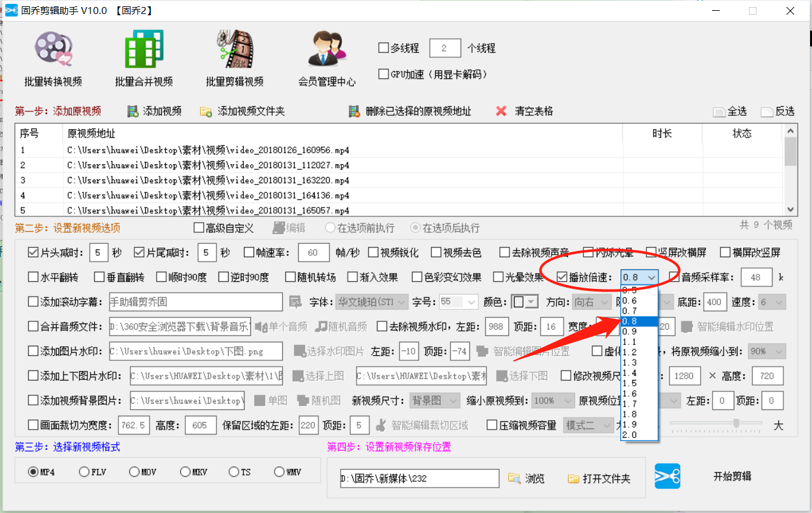Screen dimensions: 812x513
Task: Toggle 高级自定义 checkbox
Action: coord(199,228)
